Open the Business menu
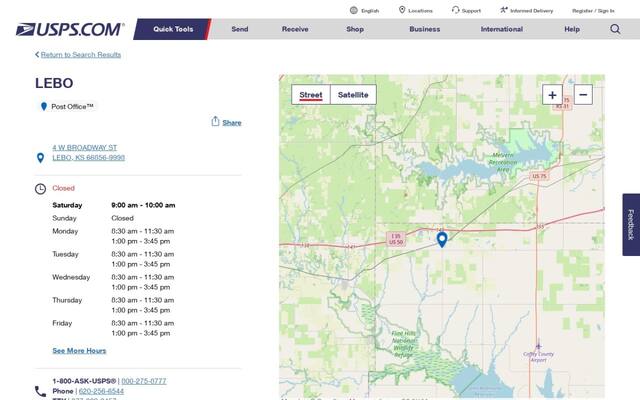This screenshot has height=400, width=640. coord(424,29)
